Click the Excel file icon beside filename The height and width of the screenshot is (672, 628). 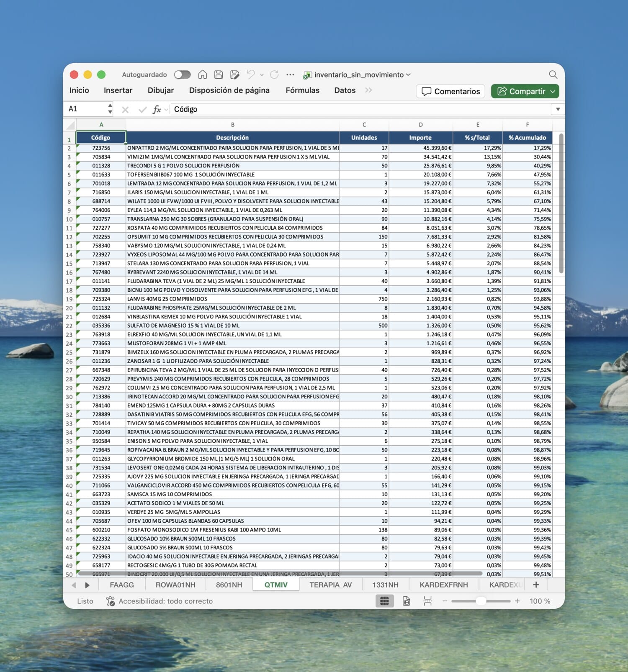[x=307, y=75]
